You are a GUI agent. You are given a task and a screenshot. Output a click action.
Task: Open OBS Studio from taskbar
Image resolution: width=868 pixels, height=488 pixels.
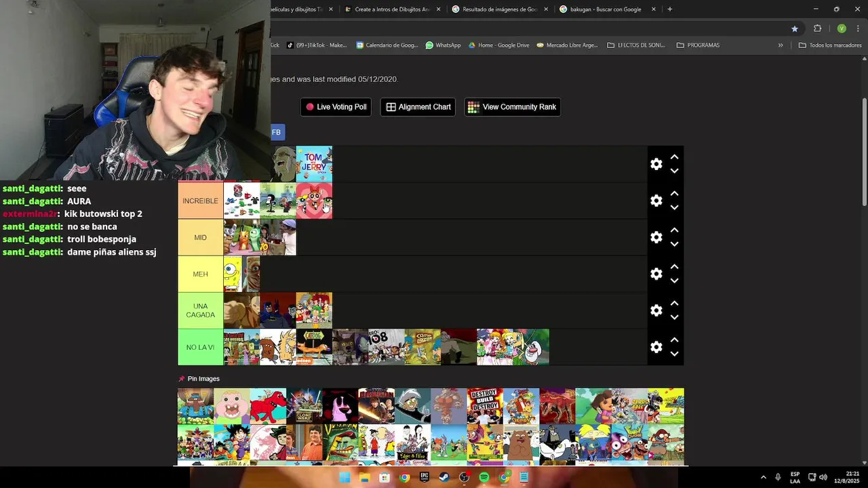pos(465,477)
